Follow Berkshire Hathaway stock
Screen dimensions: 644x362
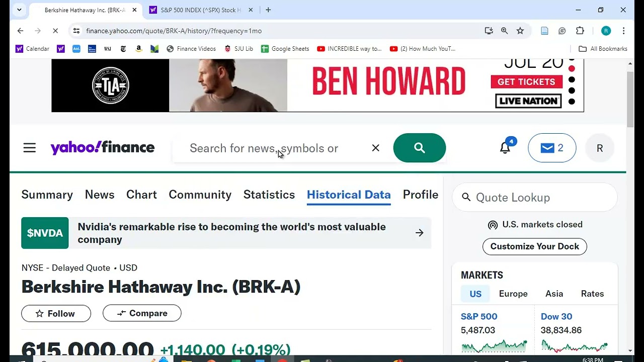coord(56,313)
